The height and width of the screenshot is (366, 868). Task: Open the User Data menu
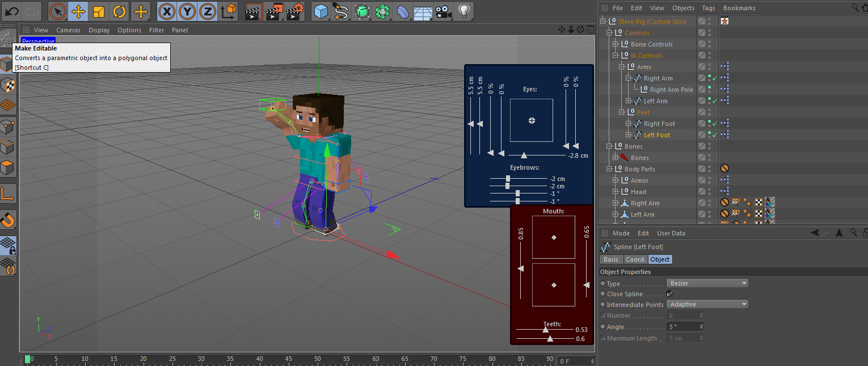pyautogui.click(x=671, y=233)
